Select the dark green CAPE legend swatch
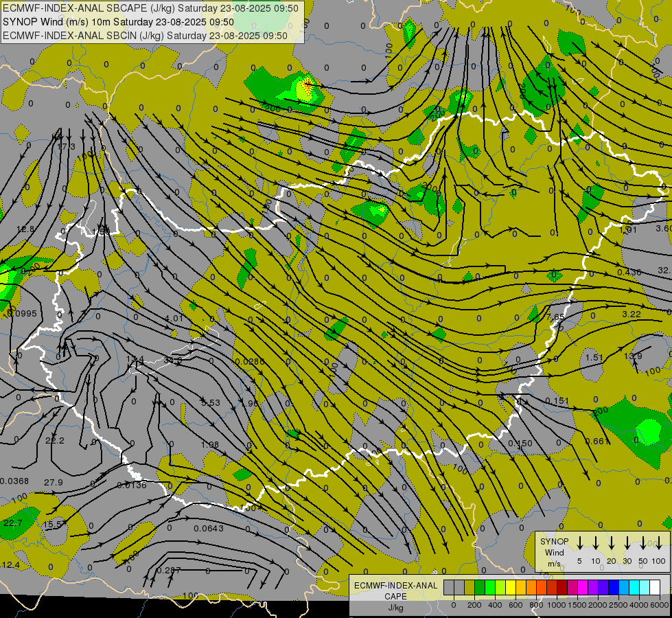672x618 pixels. point(480,587)
